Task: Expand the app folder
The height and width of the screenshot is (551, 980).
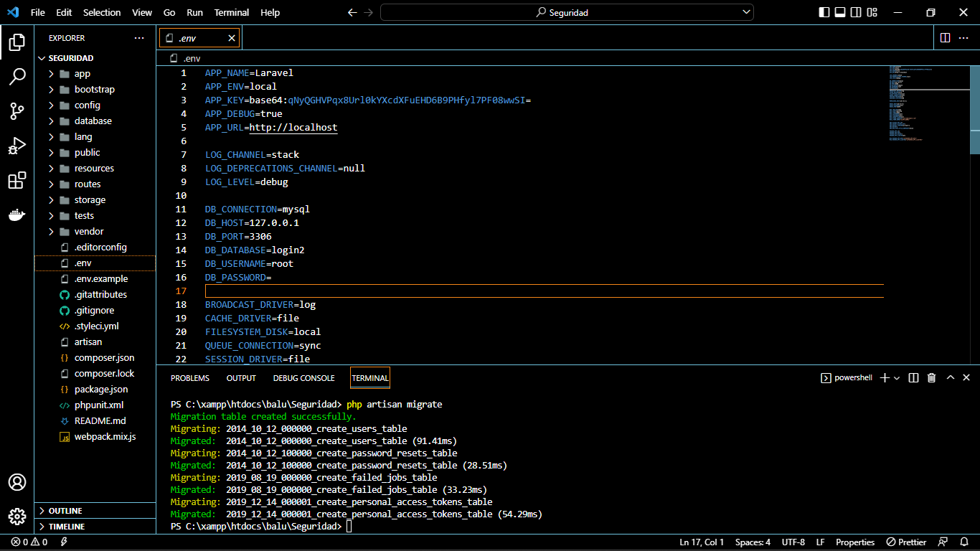Action: point(95,74)
